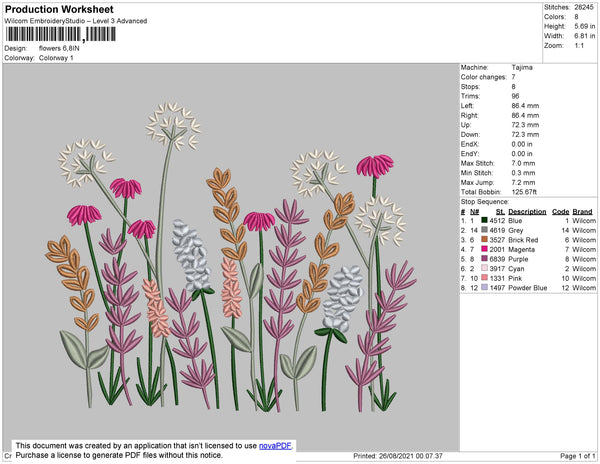Click 'Purple' description in the stop list
The height and width of the screenshot is (464, 600).
point(518,259)
